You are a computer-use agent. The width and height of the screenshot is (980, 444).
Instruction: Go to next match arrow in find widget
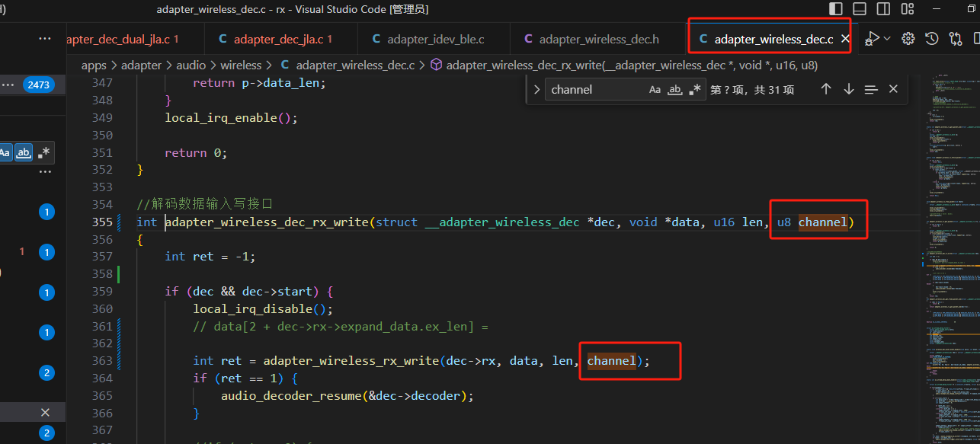coord(849,89)
